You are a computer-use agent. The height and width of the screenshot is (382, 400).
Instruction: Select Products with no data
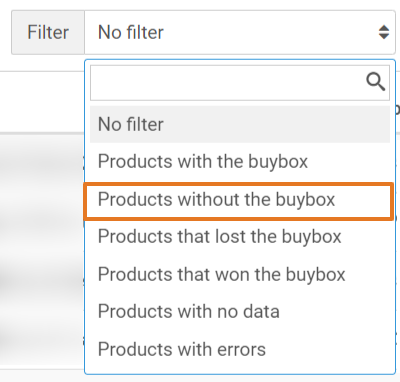point(240,311)
